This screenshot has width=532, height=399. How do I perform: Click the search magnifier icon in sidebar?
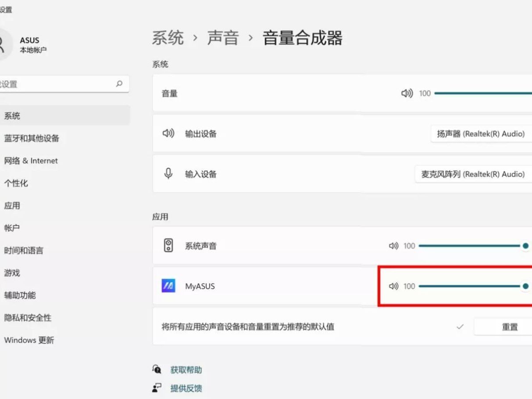119,84
